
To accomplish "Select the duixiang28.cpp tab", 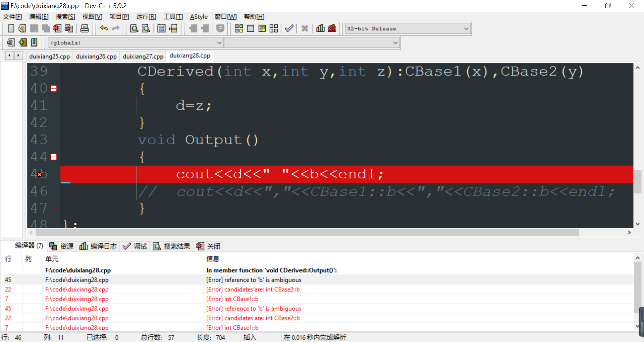I will [190, 56].
